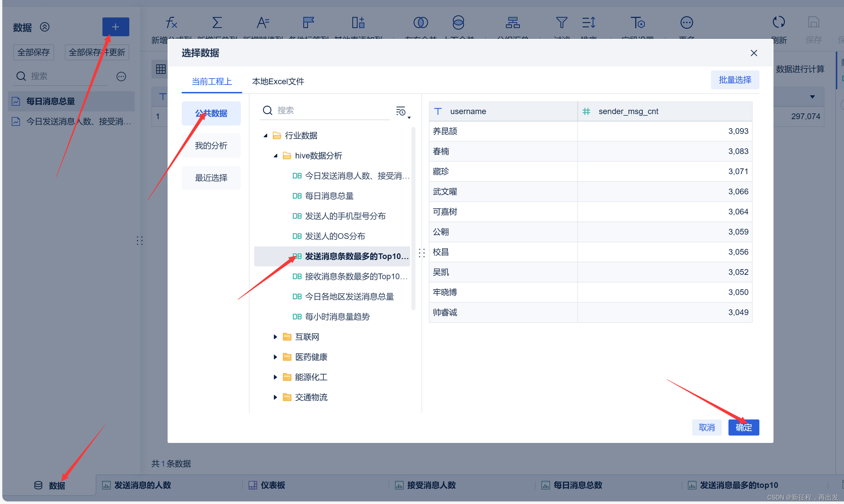Click the collapse icon beside 数据 heading
This screenshot has height=504, width=844.
pos(45,27)
